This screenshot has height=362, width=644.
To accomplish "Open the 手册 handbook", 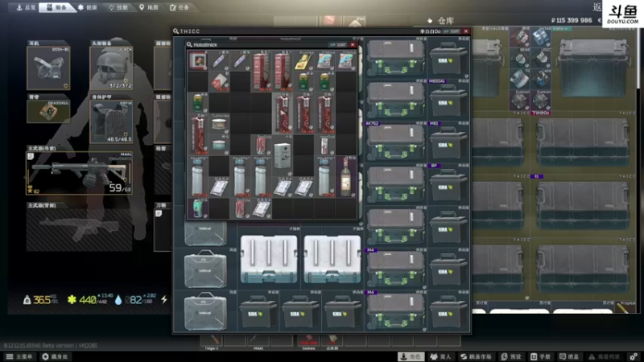I will coord(541,356).
